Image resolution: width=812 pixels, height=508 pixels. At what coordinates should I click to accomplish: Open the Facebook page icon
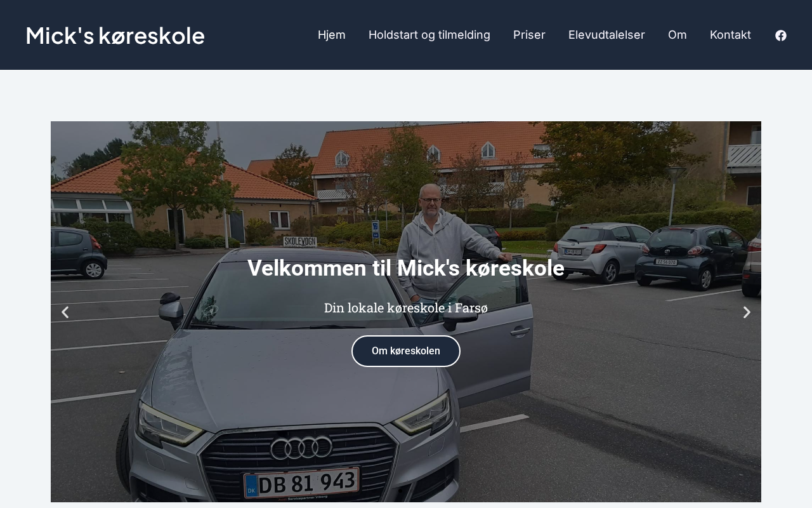click(781, 36)
